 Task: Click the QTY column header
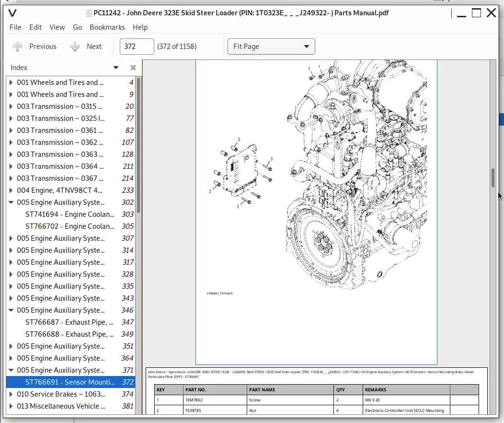348,390
